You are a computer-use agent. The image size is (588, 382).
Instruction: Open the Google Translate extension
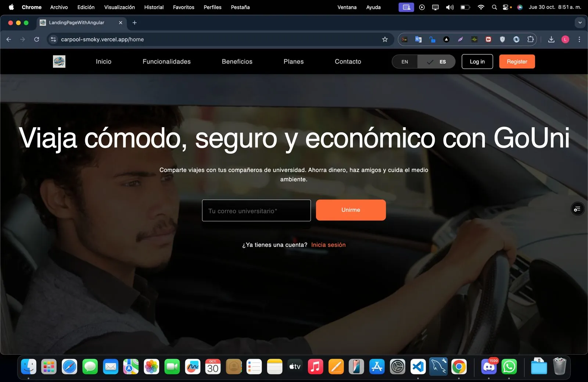click(418, 39)
